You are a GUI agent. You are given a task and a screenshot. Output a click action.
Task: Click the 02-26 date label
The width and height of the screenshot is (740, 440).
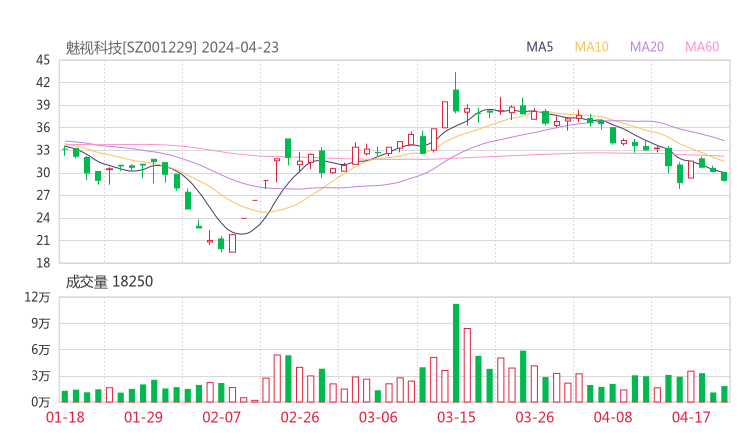tap(300, 417)
